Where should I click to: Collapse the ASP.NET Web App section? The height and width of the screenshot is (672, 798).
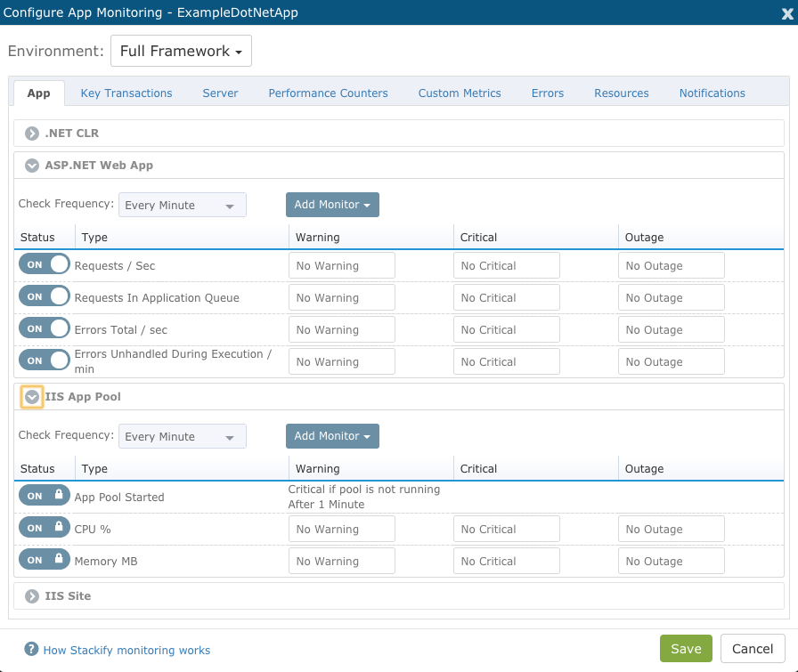click(32, 166)
